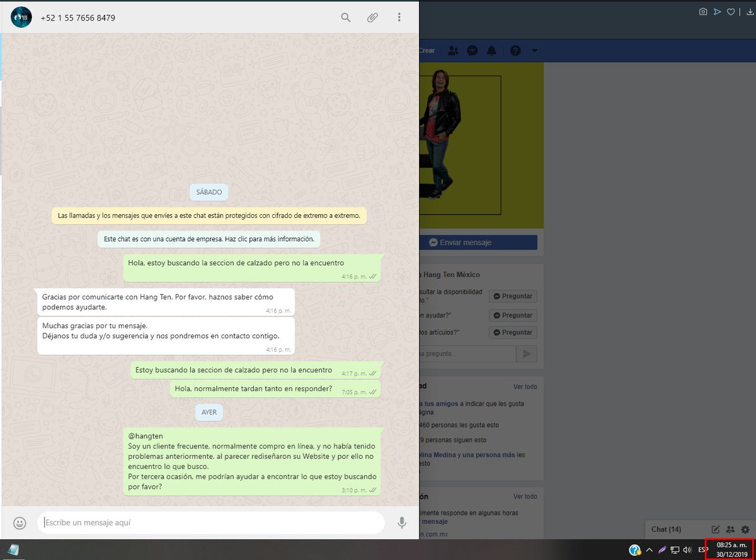Viewport: 756px width, 560px height.
Task: Open Facebook friend requests icon
Action: (x=454, y=50)
